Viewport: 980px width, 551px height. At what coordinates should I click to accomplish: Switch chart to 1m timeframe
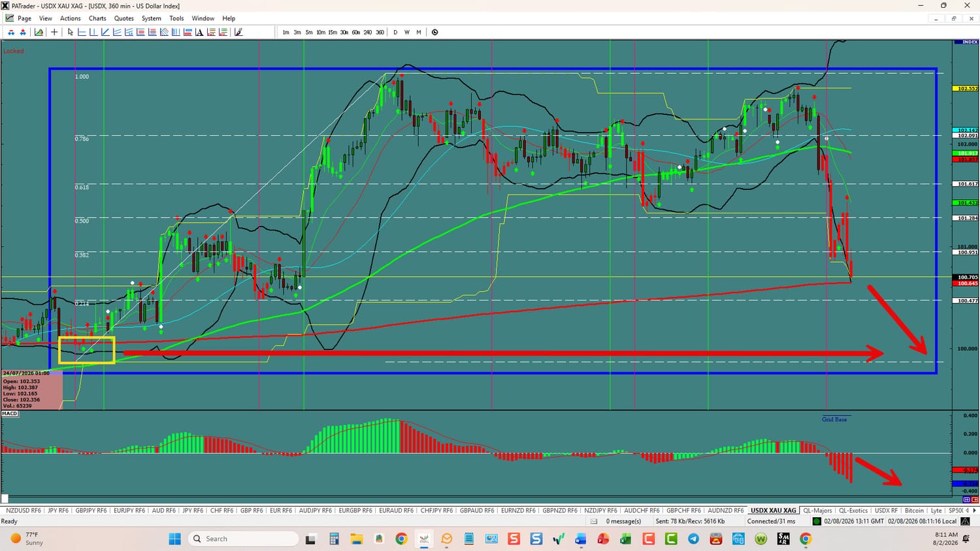point(286,32)
